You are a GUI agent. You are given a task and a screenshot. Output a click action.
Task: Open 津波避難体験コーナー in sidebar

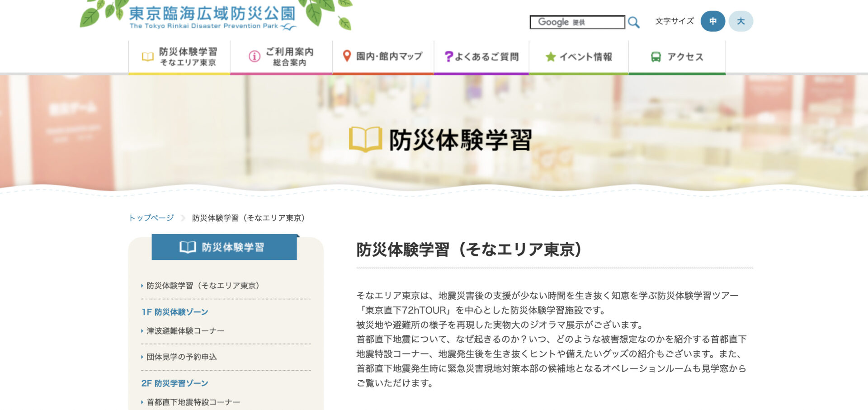pyautogui.click(x=185, y=331)
